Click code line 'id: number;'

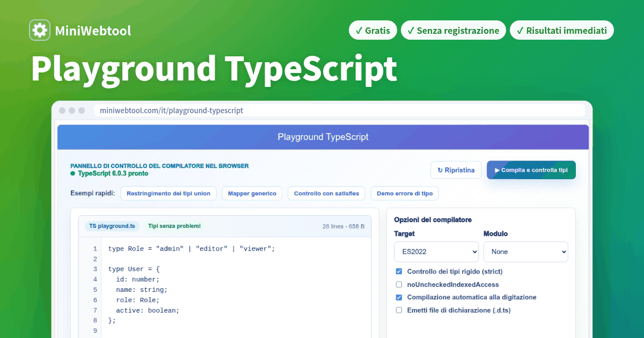(x=138, y=280)
